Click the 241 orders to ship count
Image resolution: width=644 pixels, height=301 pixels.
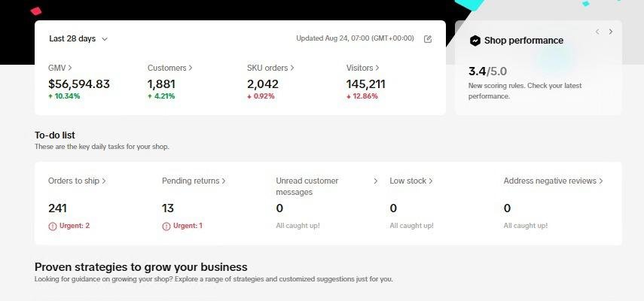57,208
